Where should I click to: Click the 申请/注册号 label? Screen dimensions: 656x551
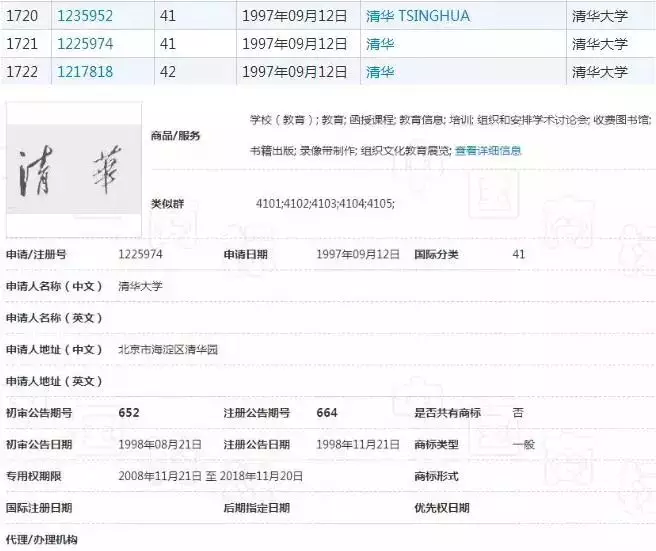[x=36, y=254]
